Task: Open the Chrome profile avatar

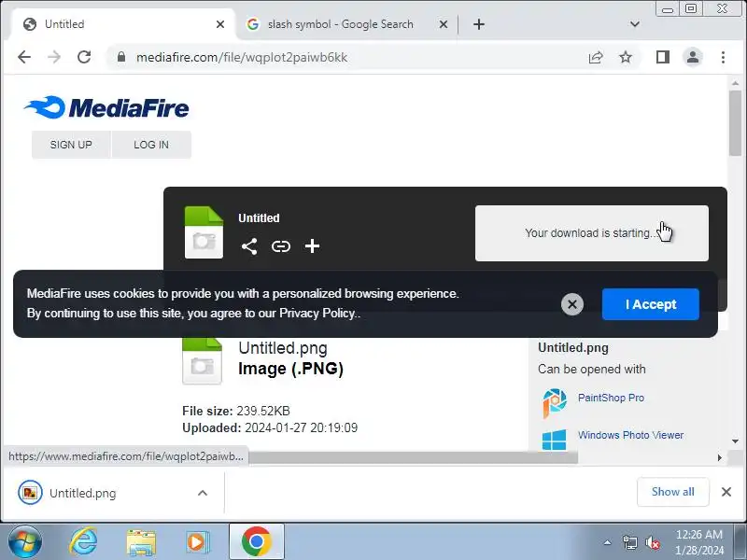Action: point(693,57)
